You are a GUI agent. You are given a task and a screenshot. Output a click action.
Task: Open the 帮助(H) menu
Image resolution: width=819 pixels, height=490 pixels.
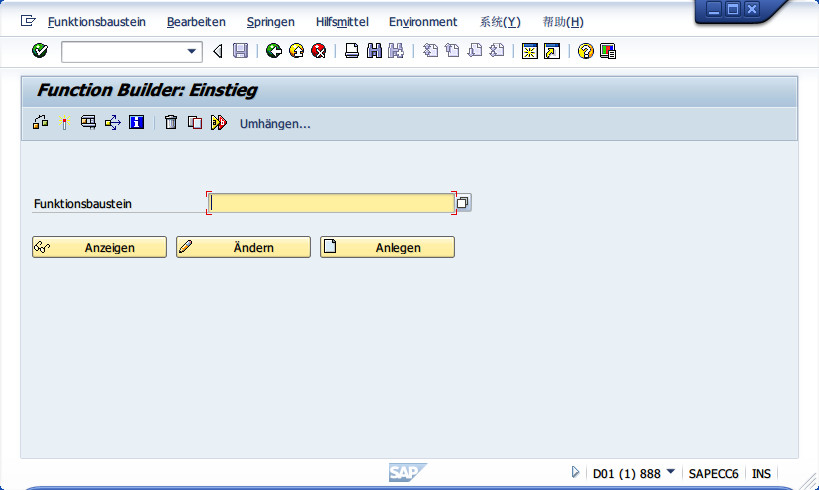pos(563,22)
